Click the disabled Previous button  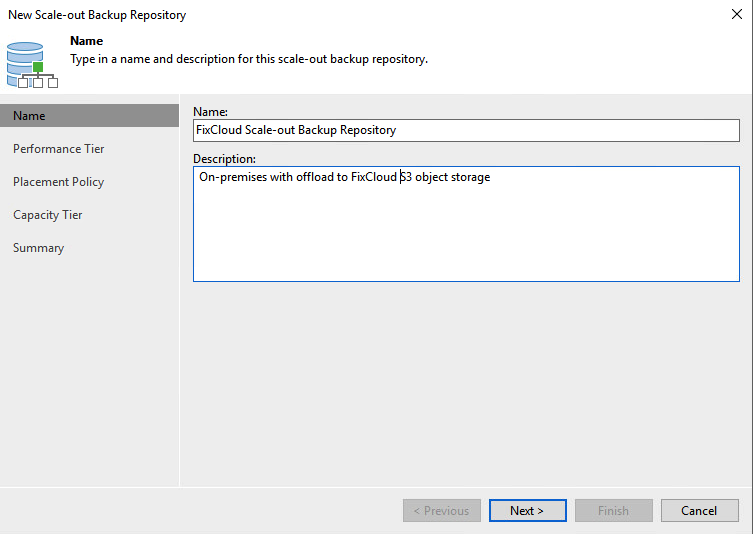click(x=441, y=510)
